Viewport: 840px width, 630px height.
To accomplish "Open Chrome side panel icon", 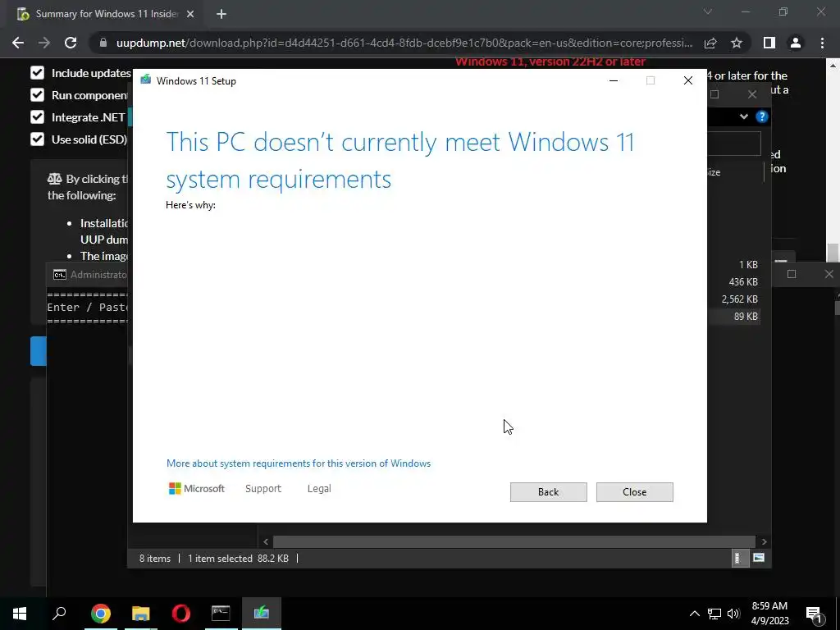I will pos(769,43).
